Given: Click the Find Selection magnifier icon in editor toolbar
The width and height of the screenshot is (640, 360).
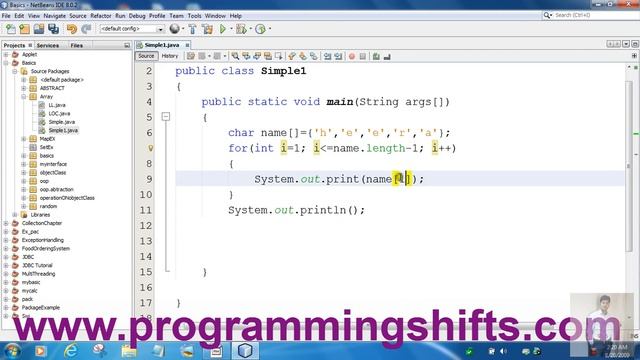Looking at the screenshot, I should 235,56.
